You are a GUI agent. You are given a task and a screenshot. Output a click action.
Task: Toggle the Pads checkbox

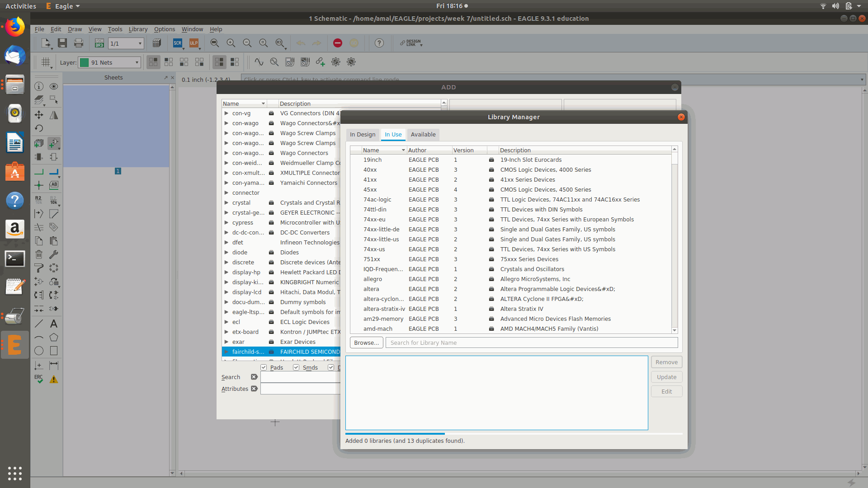click(x=264, y=367)
